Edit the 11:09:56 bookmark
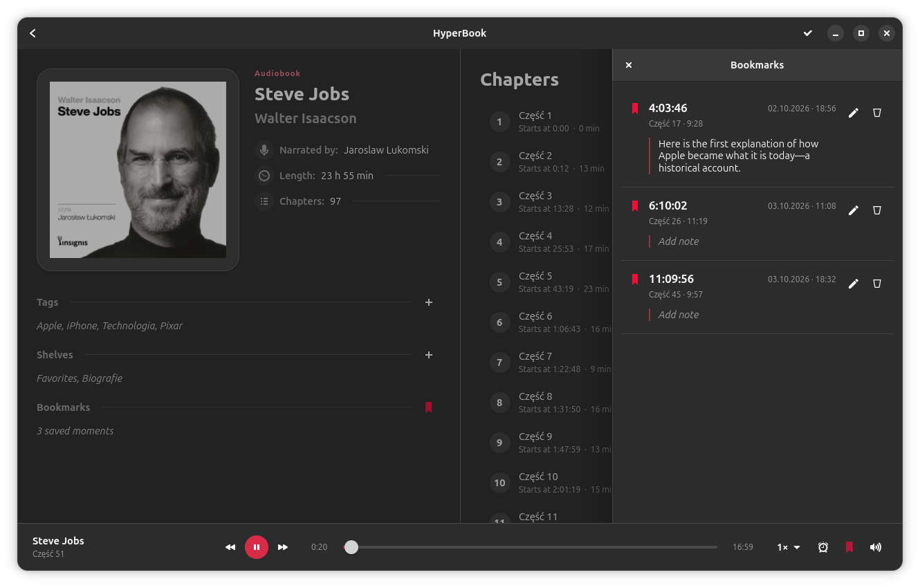The image size is (920, 588). 854,283
